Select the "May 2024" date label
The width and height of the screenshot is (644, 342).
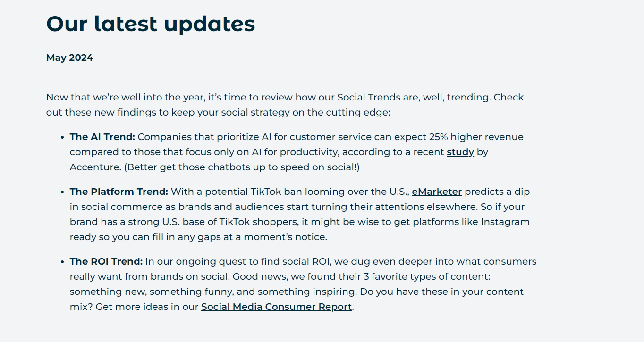pos(69,58)
